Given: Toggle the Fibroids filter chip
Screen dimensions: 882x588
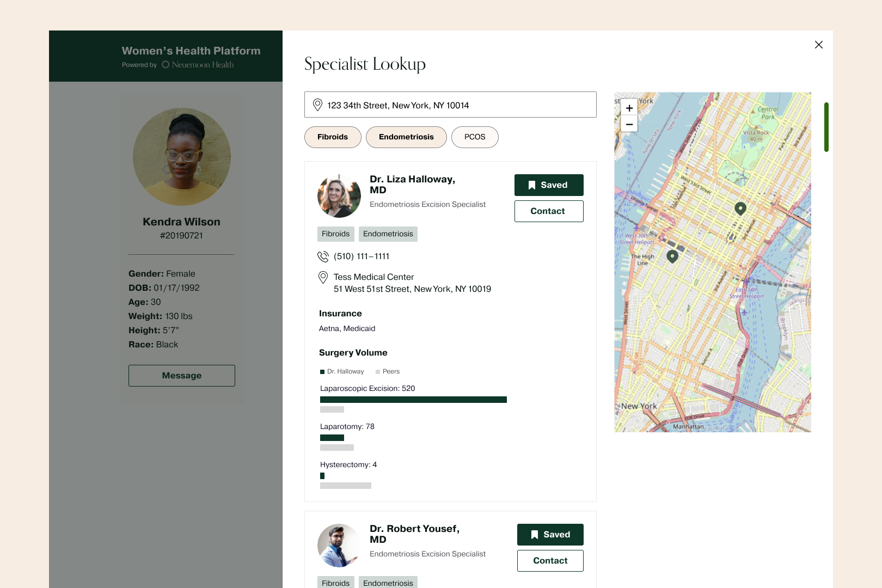Looking at the screenshot, I should 333,137.
